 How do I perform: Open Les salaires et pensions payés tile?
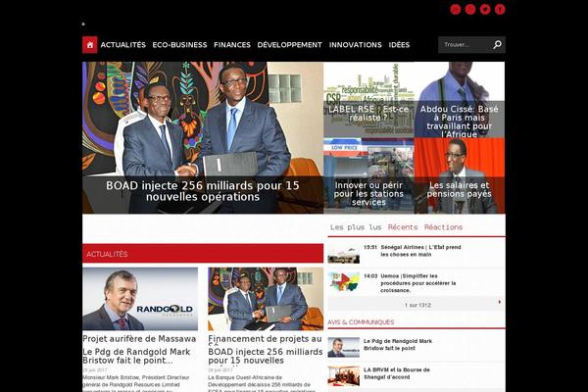(x=460, y=175)
